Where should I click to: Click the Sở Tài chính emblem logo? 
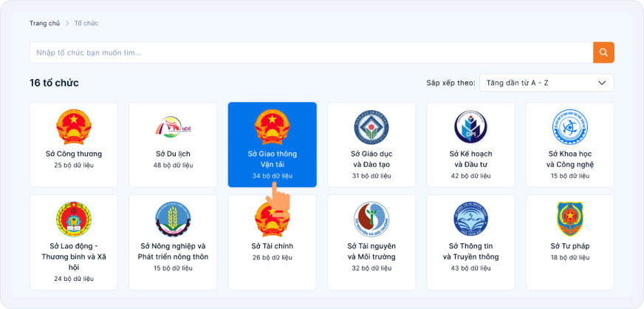[x=273, y=219]
